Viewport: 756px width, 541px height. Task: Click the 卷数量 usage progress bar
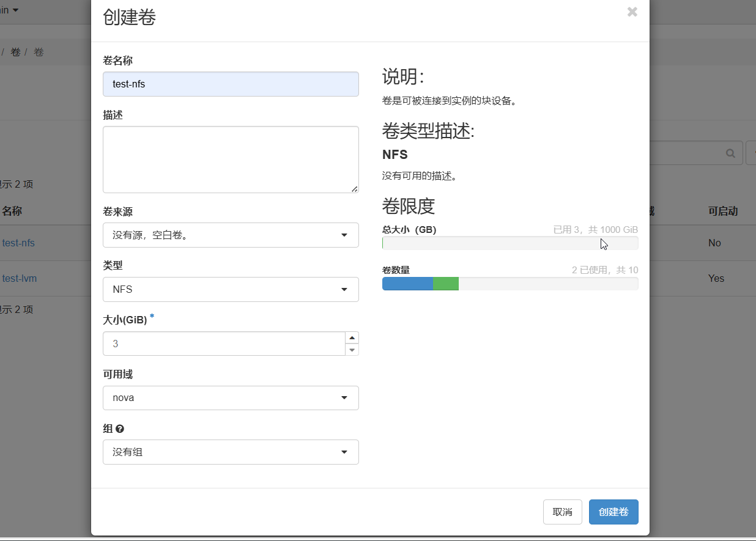(510, 284)
